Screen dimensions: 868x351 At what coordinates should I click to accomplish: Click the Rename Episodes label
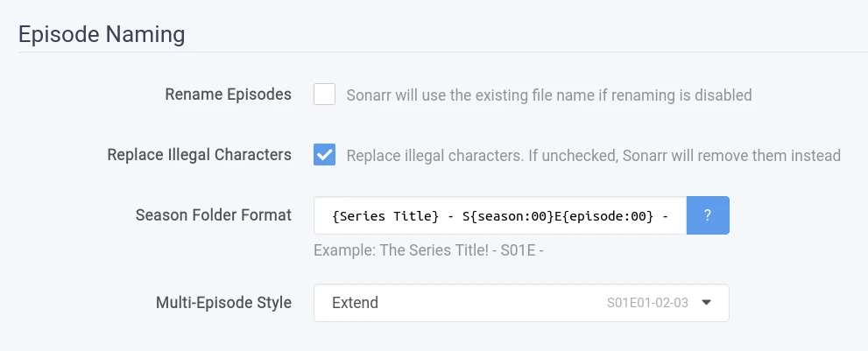(228, 95)
